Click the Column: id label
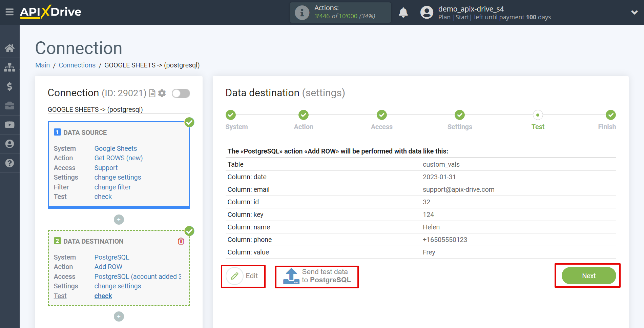The width and height of the screenshot is (644, 328). coord(243,202)
